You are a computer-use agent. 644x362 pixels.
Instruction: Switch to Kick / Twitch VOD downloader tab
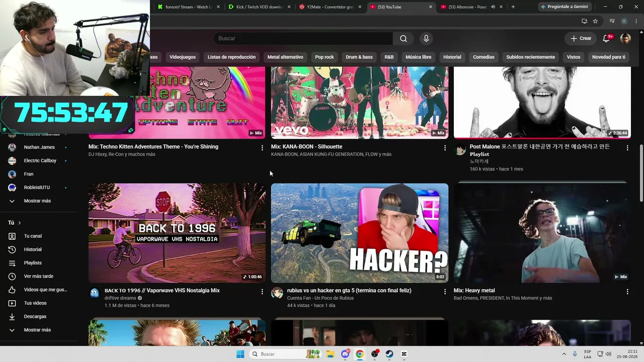[x=259, y=7]
